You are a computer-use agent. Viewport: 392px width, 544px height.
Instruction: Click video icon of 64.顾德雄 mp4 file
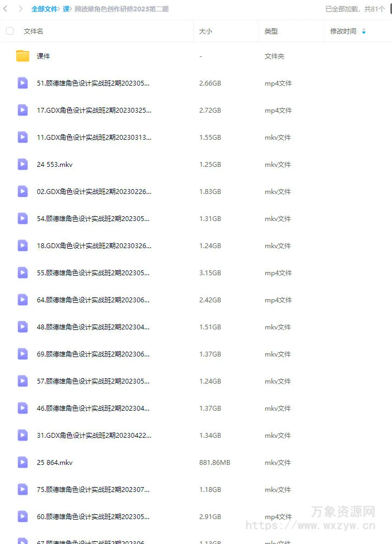click(x=23, y=300)
